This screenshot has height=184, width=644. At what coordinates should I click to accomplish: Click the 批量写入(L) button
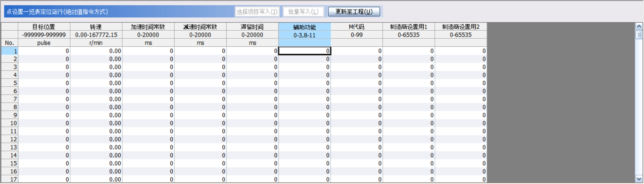point(303,12)
